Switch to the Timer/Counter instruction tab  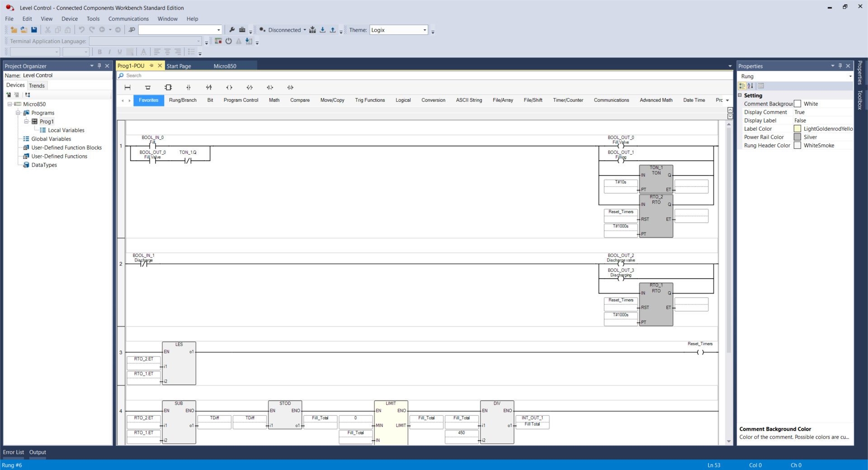point(568,100)
